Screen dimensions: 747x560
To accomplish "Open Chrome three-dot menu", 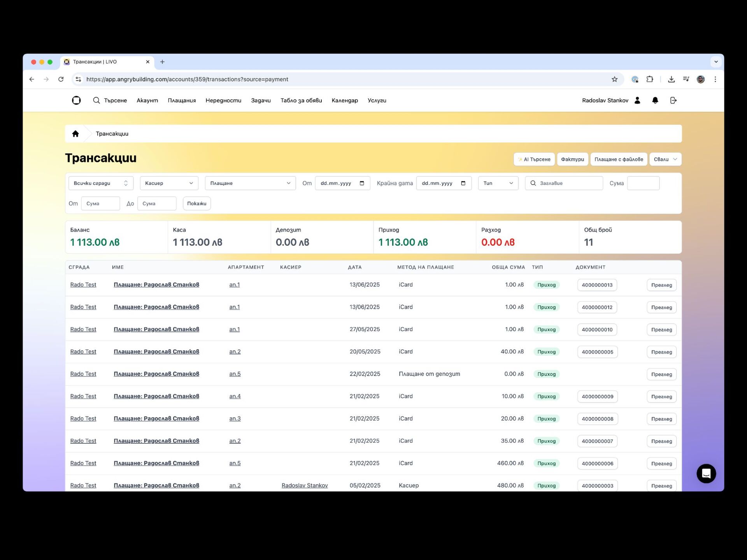I will tap(715, 79).
